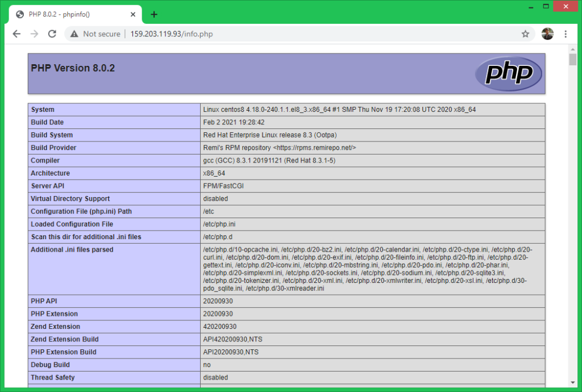Image resolution: width=582 pixels, height=392 pixels.
Task: Click the scrollbar down arrow
Action: click(x=572, y=382)
